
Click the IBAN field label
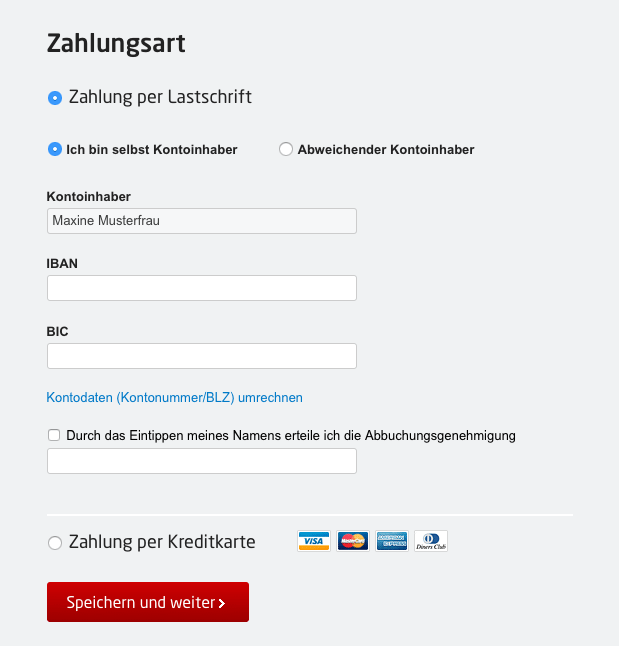pos(62,263)
